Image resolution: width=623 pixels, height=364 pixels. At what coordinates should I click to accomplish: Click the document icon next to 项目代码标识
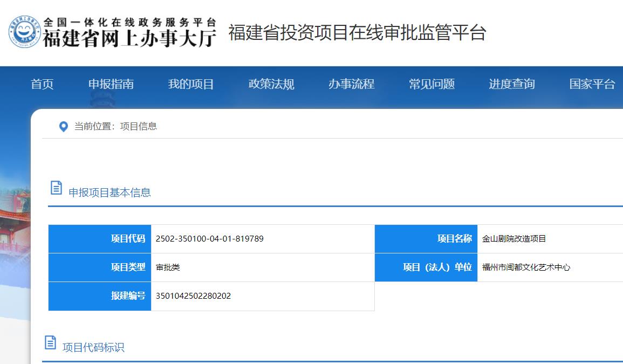[x=50, y=342]
